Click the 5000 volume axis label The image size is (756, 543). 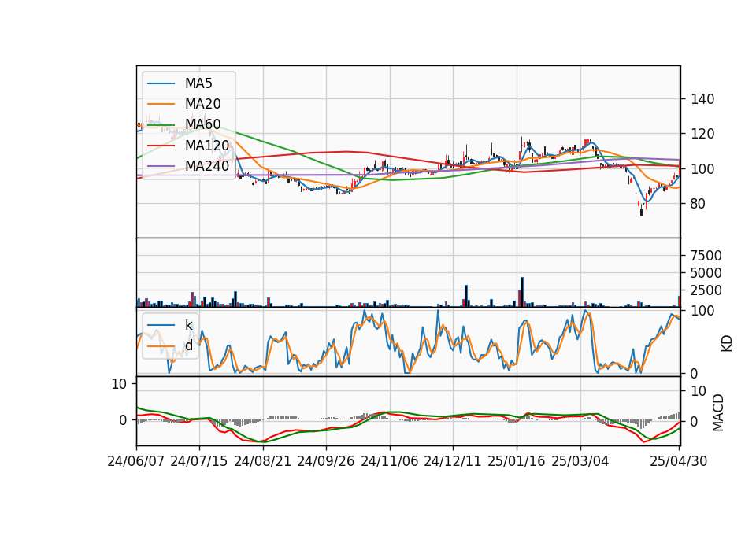point(706,273)
